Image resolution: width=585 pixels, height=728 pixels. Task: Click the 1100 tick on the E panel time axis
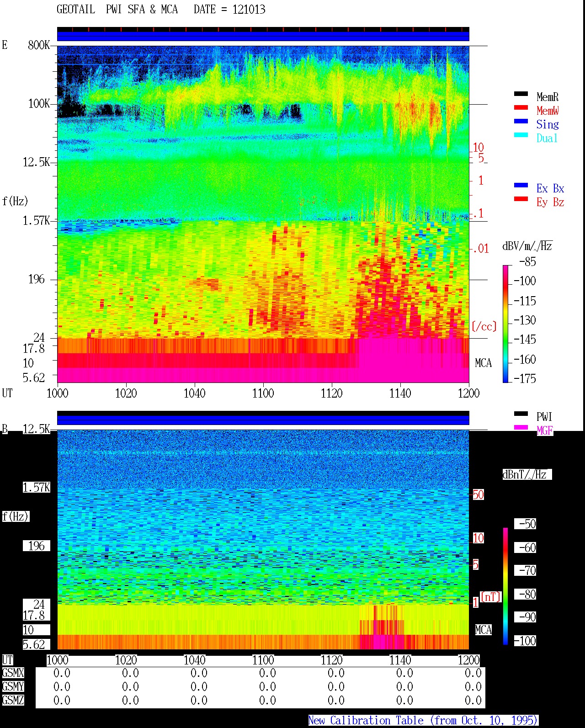263,393
